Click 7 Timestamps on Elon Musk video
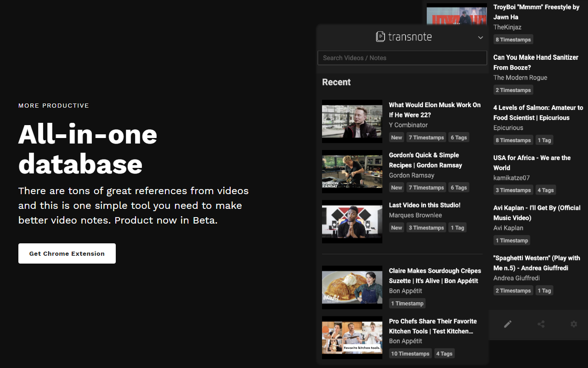This screenshot has width=588, height=368. (426, 138)
